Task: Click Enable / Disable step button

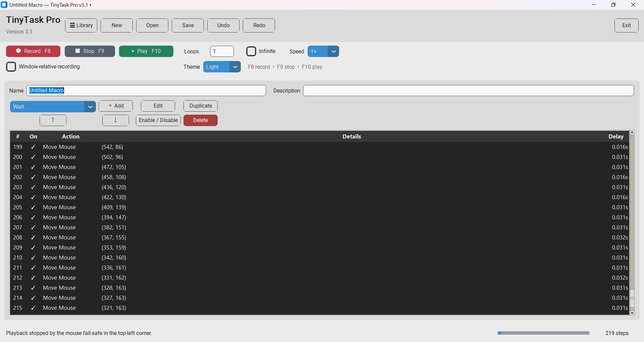Action: tap(158, 120)
